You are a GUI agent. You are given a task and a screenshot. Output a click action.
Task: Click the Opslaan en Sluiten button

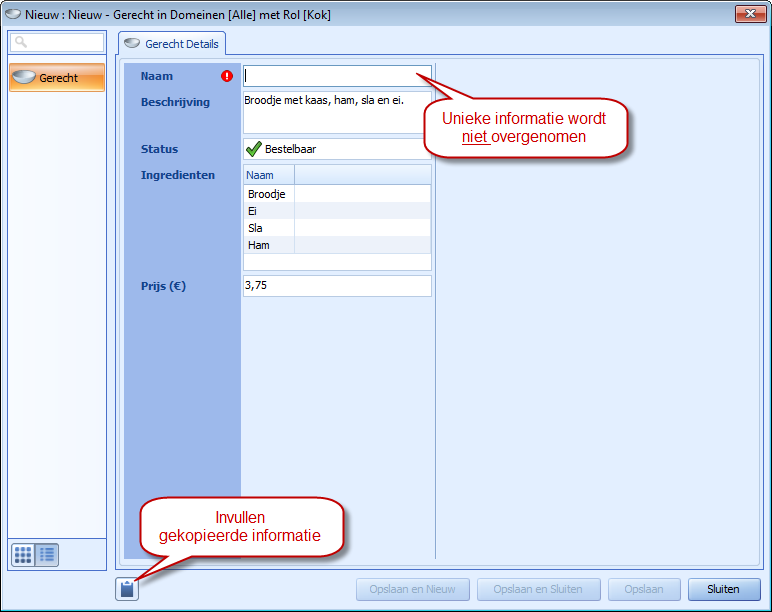tap(538, 589)
